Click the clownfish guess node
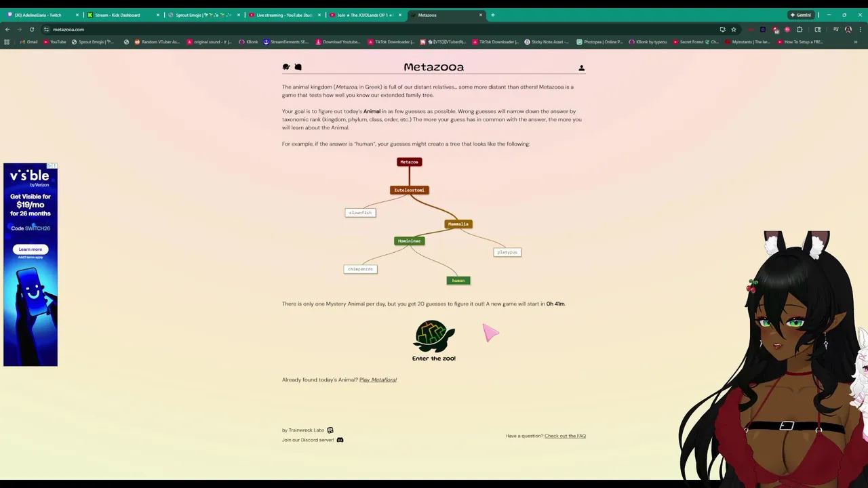 coord(360,213)
